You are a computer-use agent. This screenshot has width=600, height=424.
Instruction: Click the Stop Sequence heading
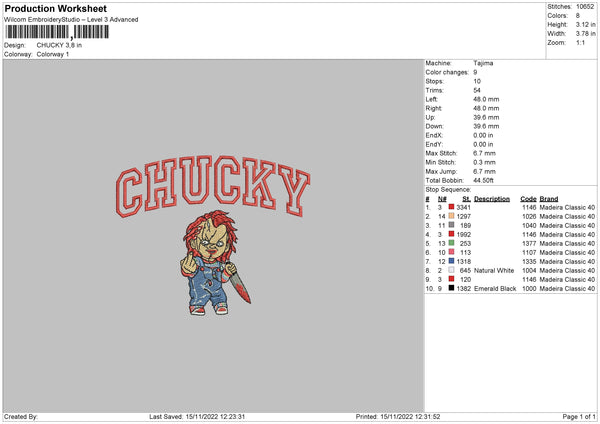[x=448, y=189]
